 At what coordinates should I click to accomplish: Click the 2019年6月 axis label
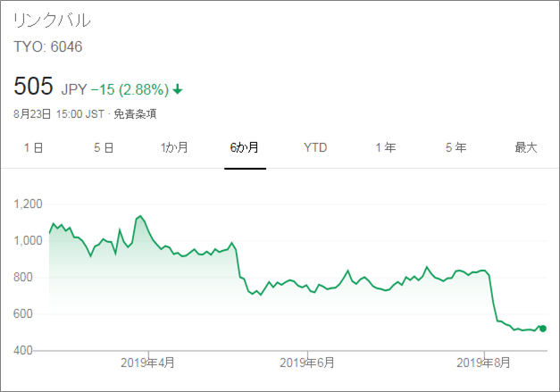pos(307,363)
